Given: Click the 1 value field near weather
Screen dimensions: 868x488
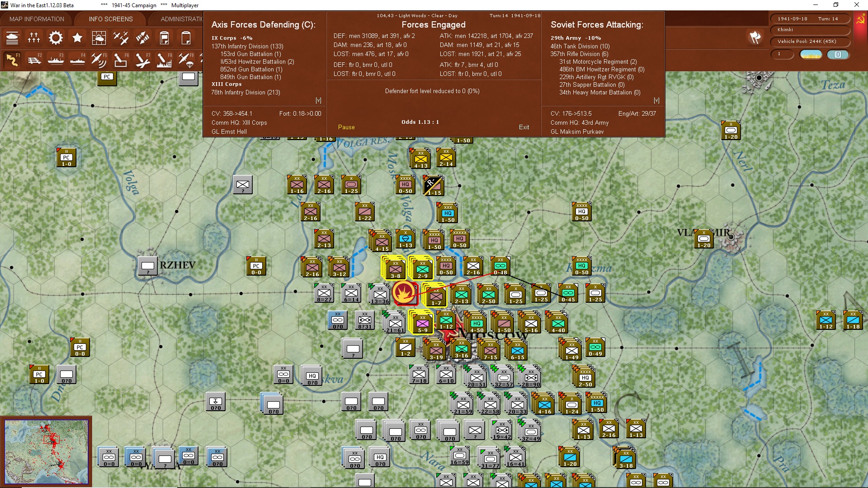Looking at the screenshot, I should [x=782, y=54].
